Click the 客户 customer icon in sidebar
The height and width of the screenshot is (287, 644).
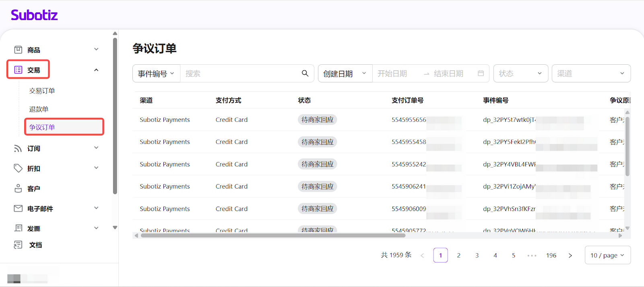(18, 189)
